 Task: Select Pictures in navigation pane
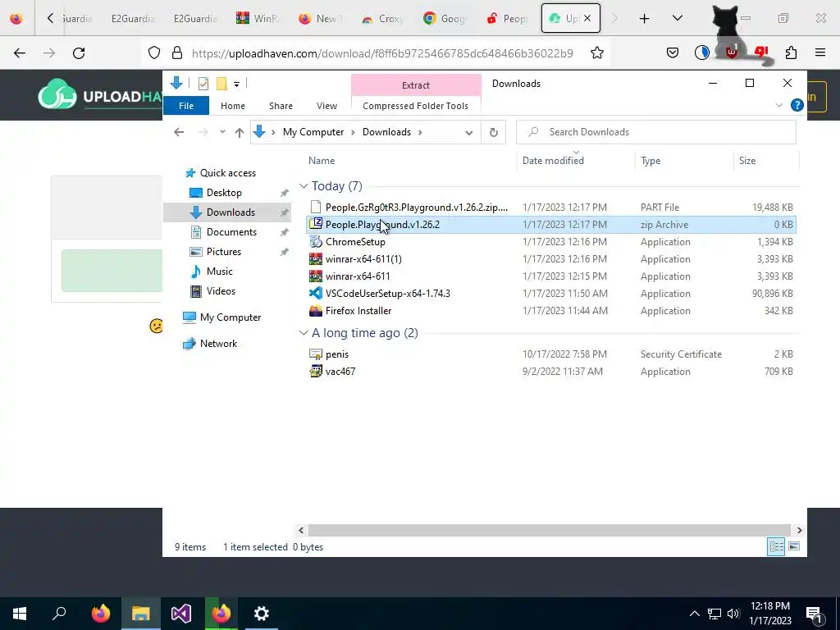223,252
